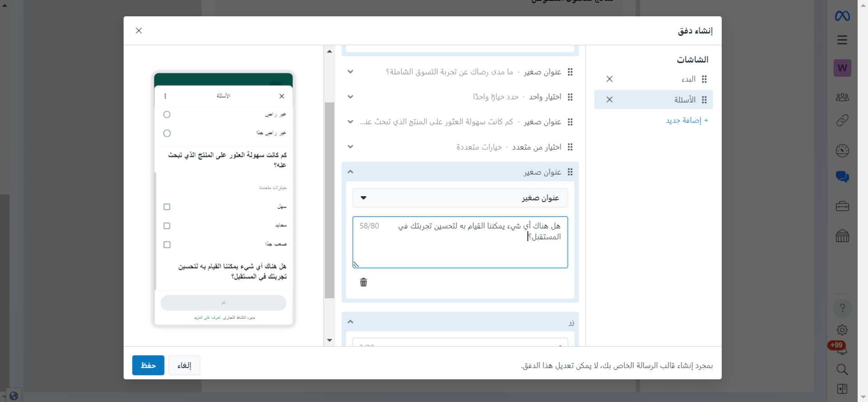Image resolution: width=868 pixels, height=402 pixels.
Task: Open the Meta logo home icon
Action: tap(842, 16)
